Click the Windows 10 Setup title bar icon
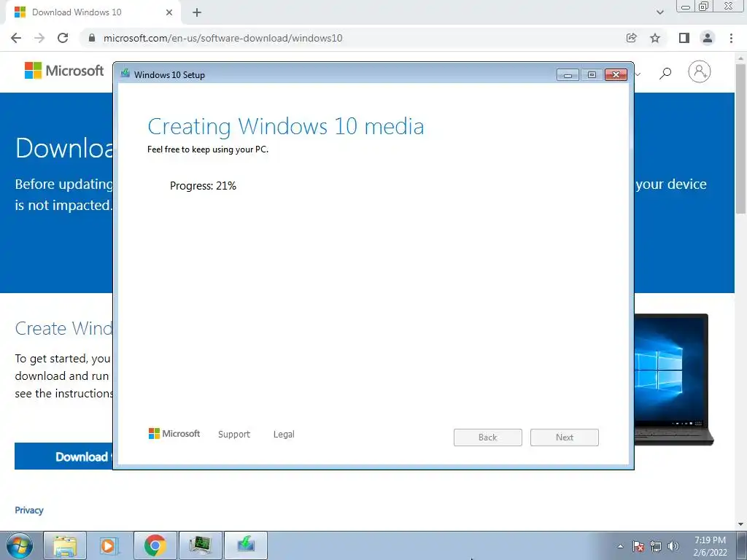747x560 pixels. (125, 74)
